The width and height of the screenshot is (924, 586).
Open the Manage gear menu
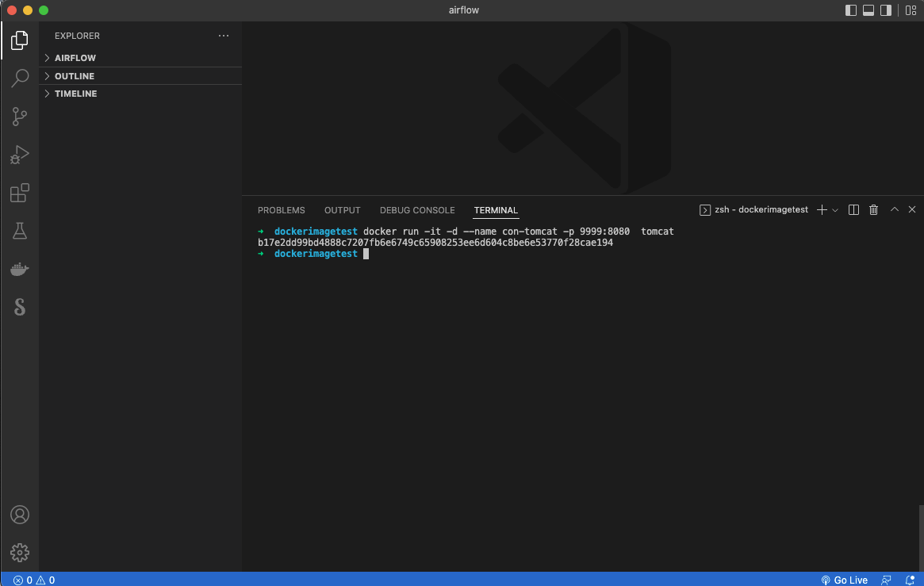tap(20, 553)
